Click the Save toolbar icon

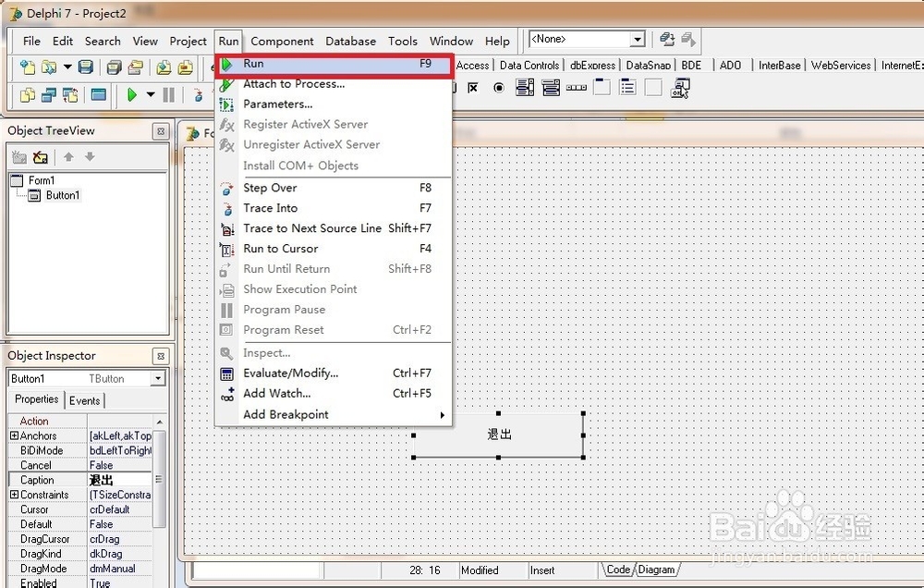coord(86,67)
